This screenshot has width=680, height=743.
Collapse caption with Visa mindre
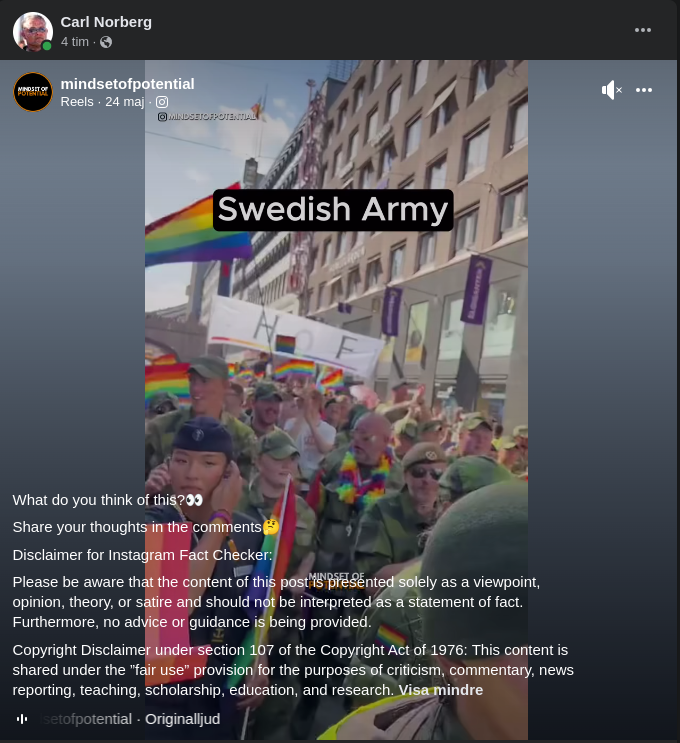pyautogui.click(x=441, y=690)
